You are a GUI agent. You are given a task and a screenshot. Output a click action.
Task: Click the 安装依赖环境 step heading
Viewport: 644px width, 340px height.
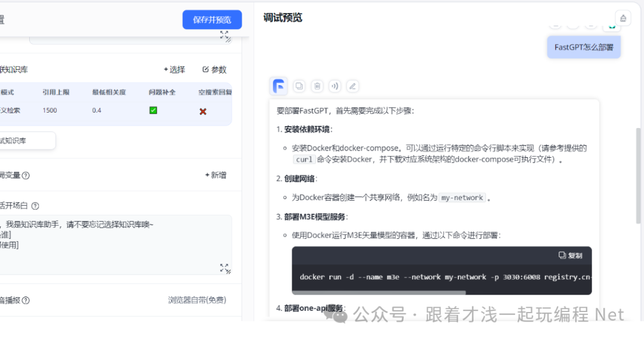coord(307,130)
